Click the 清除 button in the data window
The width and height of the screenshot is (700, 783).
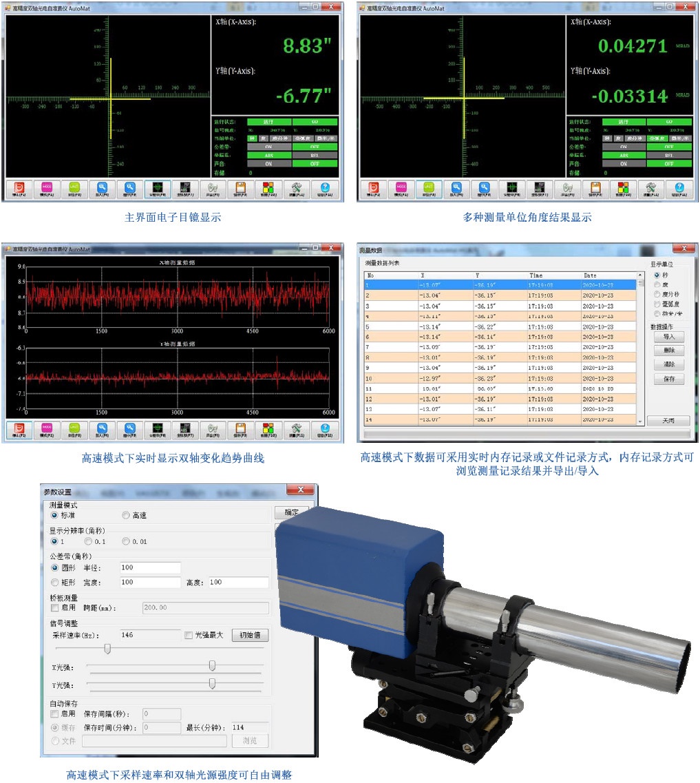point(668,364)
